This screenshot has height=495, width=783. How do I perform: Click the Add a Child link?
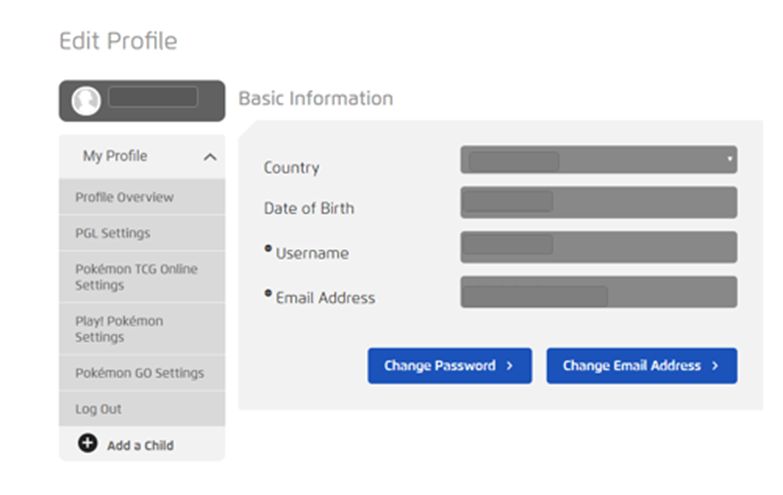pyautogui.click(x=140, y=446)
